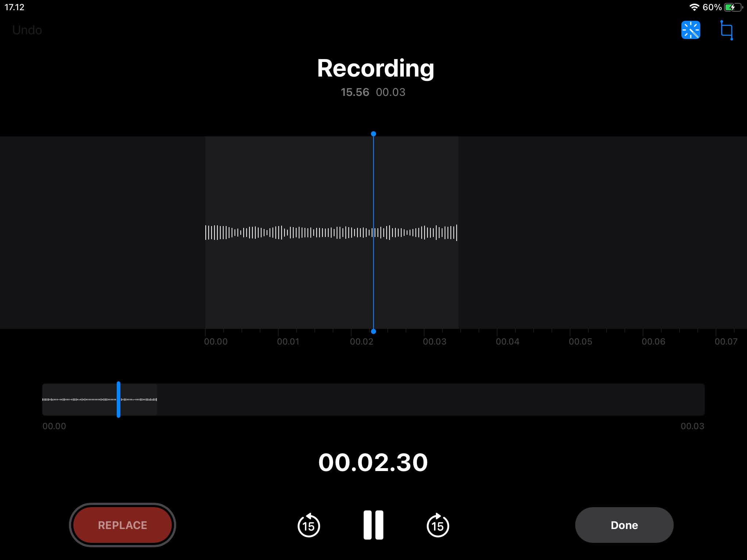Tap the Recording title to rename
Viewport: 747px width, 560px height.
(x=375, y=68)
